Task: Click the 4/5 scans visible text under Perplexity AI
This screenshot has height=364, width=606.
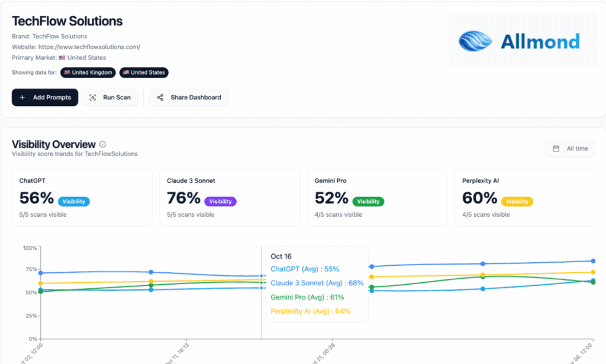Action: (x=486, y=214)
